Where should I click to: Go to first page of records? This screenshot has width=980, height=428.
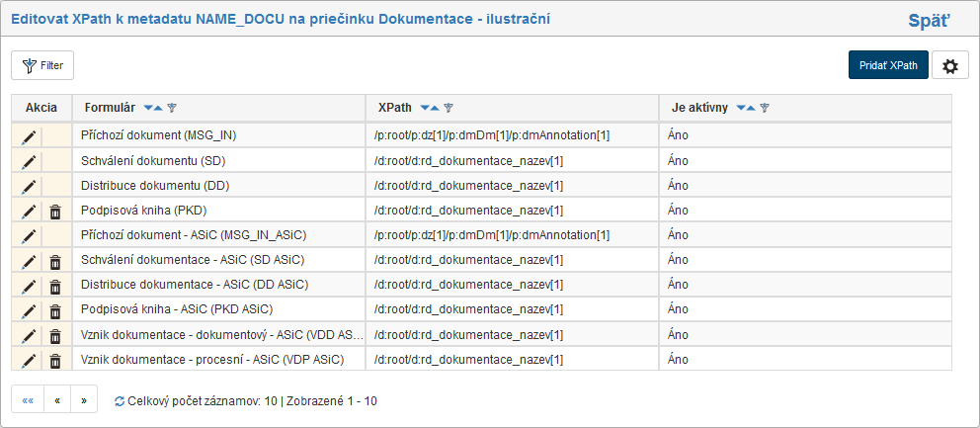click(28, 400)
